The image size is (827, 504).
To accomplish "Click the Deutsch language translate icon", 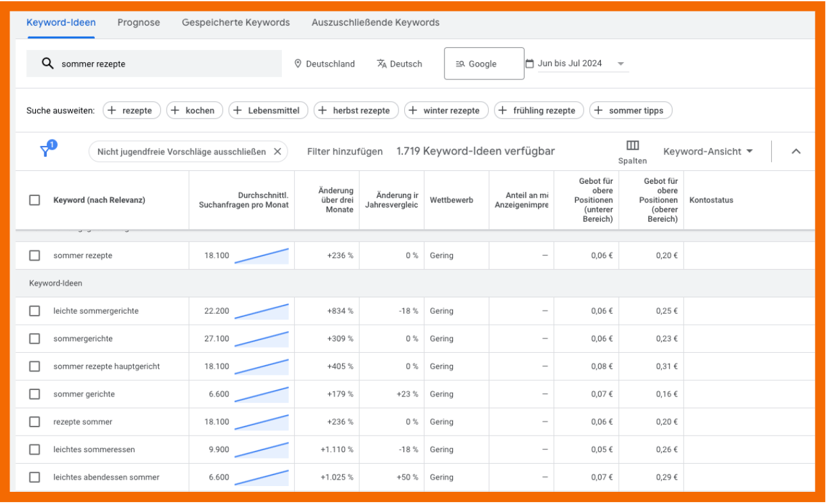I will point(382,63).
